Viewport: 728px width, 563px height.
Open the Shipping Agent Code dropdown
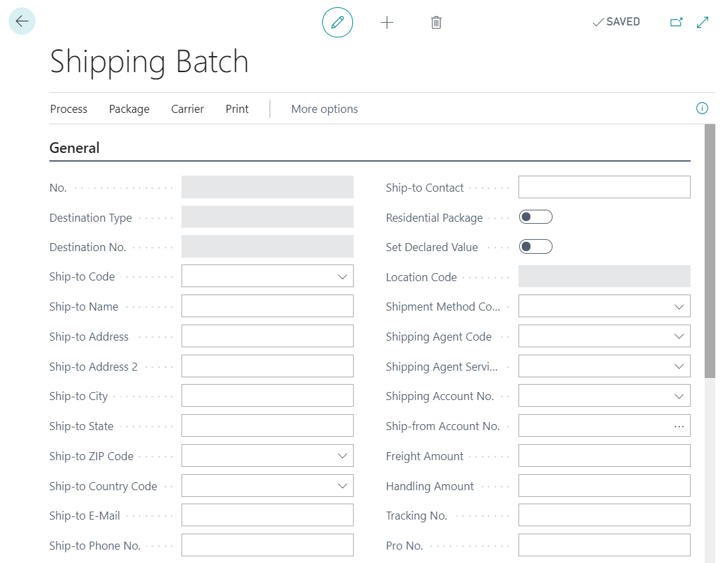click(679, 337)
